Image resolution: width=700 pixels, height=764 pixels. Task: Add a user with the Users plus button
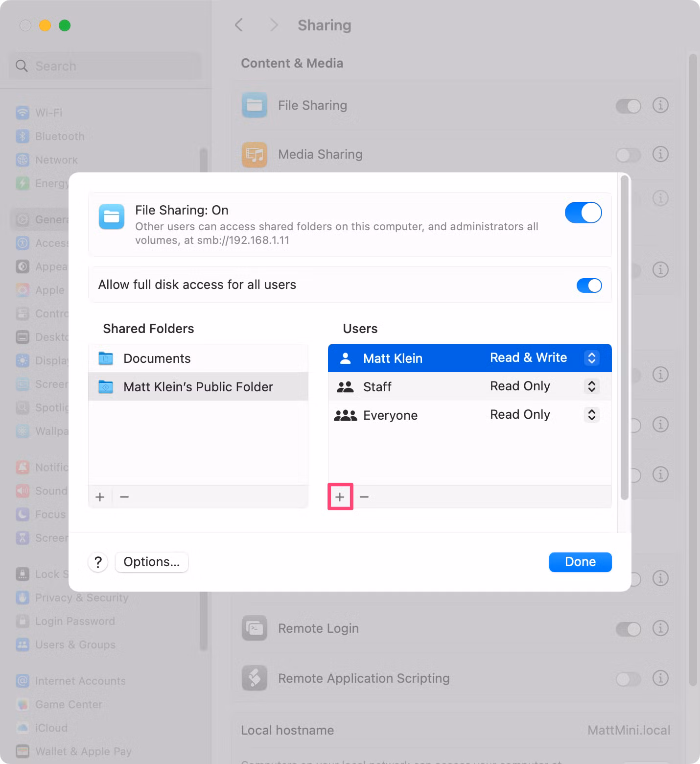click(340, 497)
